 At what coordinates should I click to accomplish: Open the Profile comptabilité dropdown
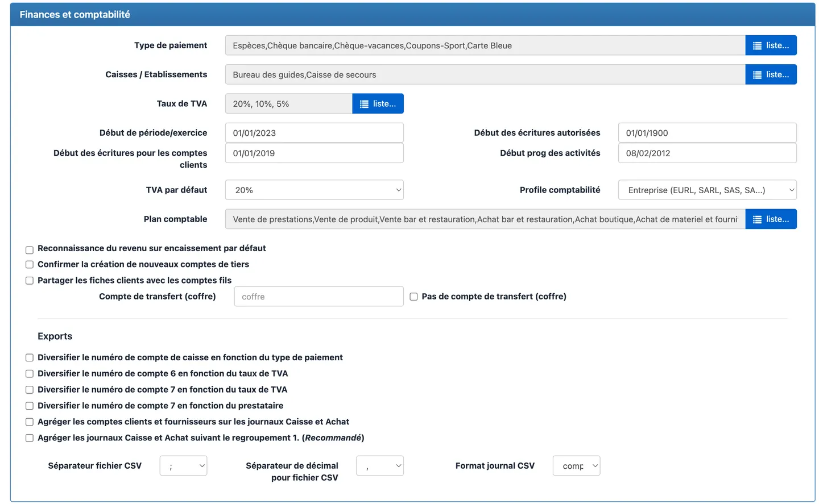click(x=707, y=190)
